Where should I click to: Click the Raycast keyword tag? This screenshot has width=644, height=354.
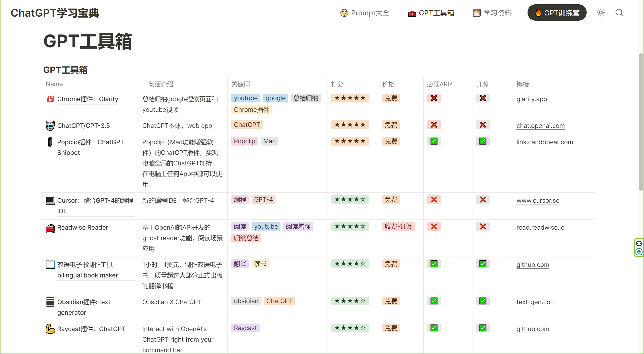[x=245, y=328]
